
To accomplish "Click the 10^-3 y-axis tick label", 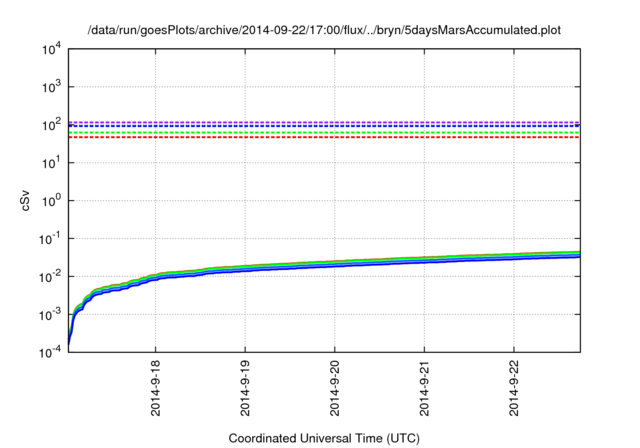I will coord(50,315).
